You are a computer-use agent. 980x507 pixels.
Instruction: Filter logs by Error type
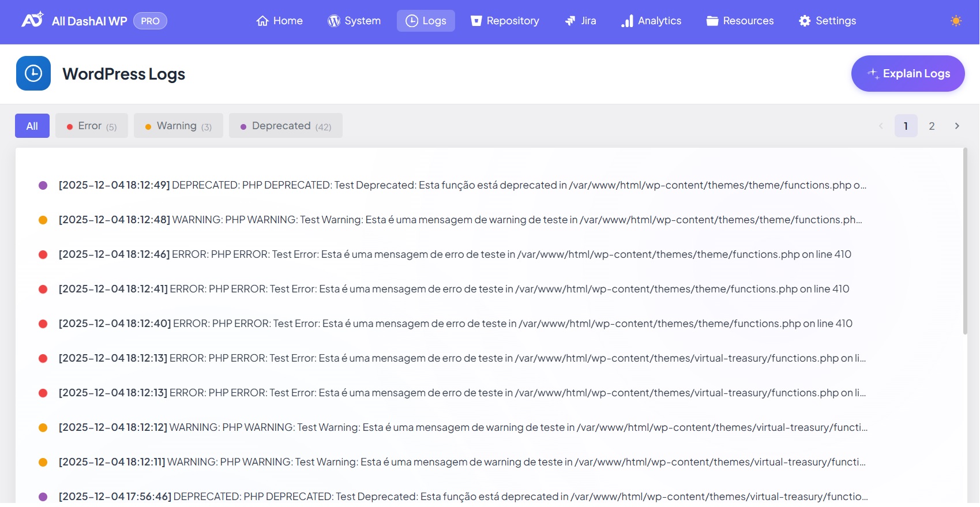pyautogui.click(x=92, y=126)
